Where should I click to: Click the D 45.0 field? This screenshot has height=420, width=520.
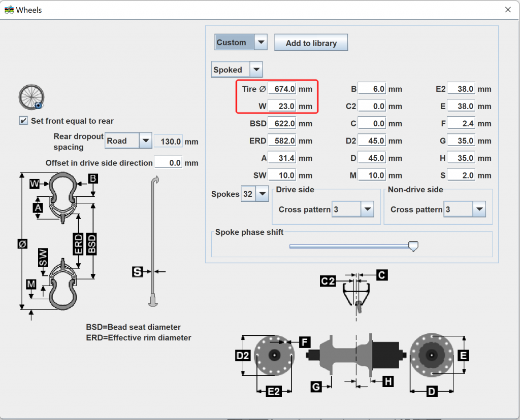[x=372, y=158]
